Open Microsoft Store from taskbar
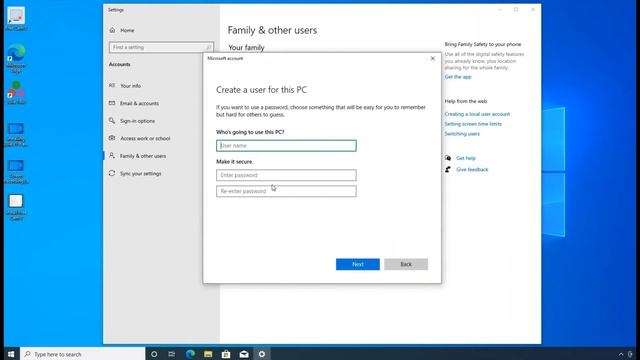Image resolution: width=640 pixels, height=360 pixels. point(226,354)
